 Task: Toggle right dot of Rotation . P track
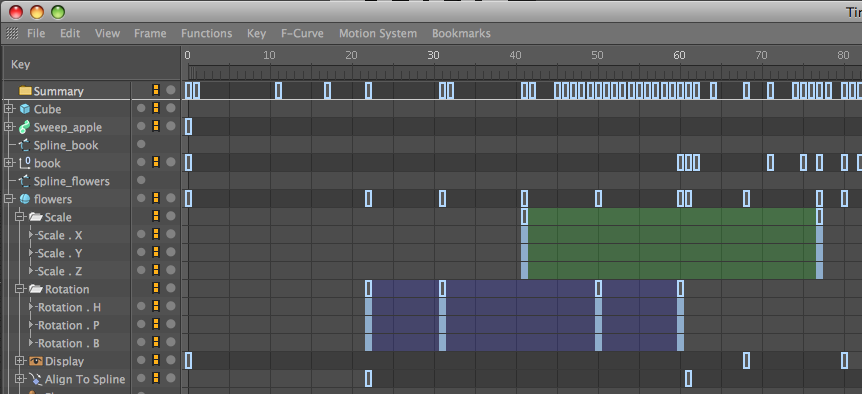point(171,324)
